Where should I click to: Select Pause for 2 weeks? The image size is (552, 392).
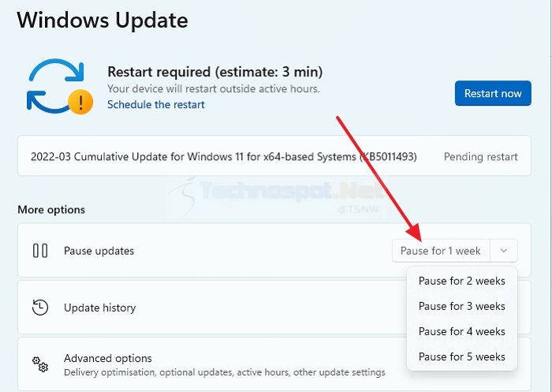pos(462,281)
